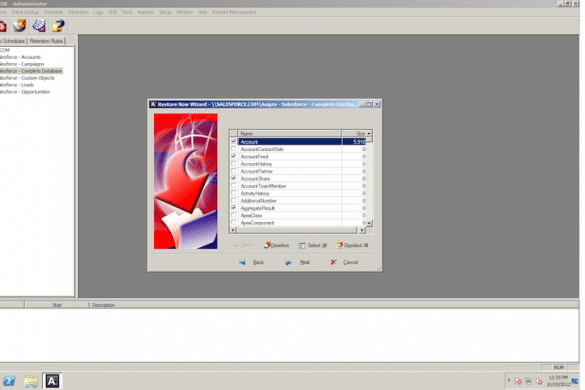The image size is (585, 390).
Task: Switch to the Retention Rules tab
Action: (46, 41)
